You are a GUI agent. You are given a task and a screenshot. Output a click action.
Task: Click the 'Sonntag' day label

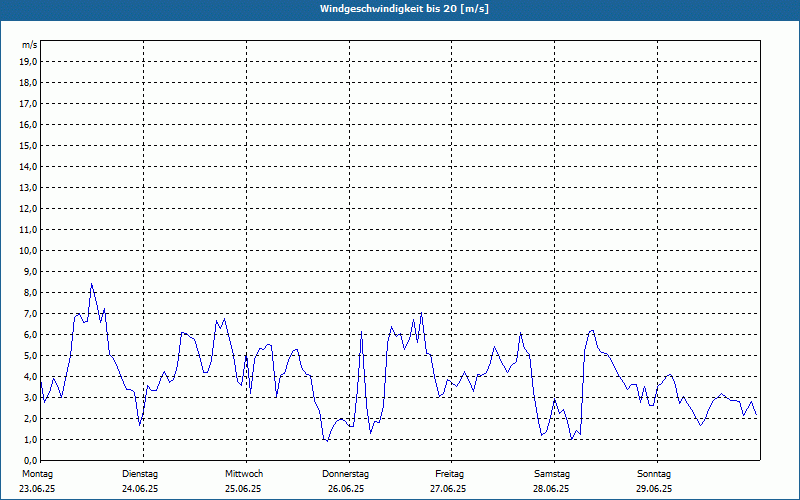click(x=654, y=474)
